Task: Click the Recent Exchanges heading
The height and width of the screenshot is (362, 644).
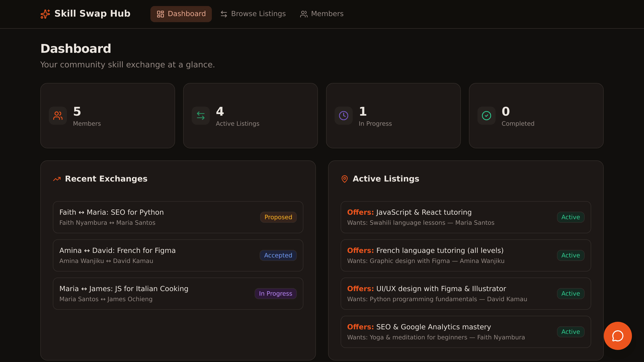Action: tap(106, 179)
